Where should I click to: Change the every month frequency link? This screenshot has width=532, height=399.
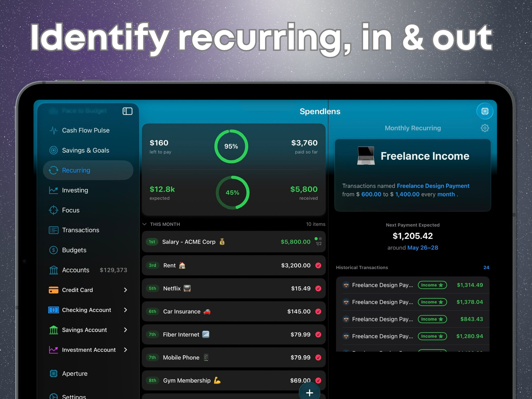click(x=446, y=194)
